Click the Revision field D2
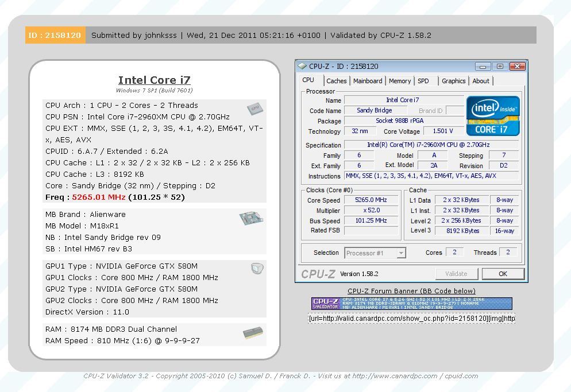The image size is (571, 392). (504, 166)
